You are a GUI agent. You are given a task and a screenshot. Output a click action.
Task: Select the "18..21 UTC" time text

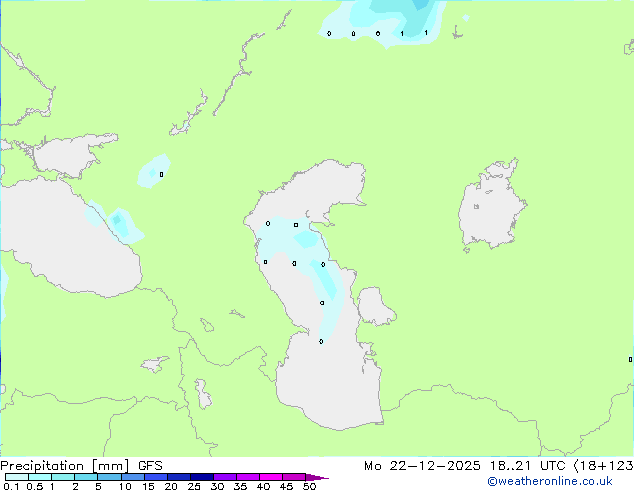527,466
